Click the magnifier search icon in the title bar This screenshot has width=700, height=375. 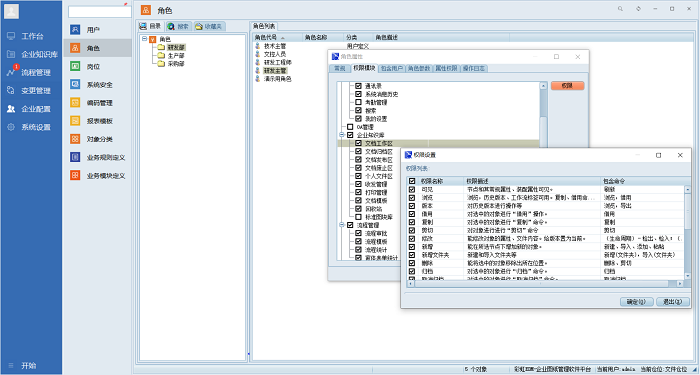point(620,8)
